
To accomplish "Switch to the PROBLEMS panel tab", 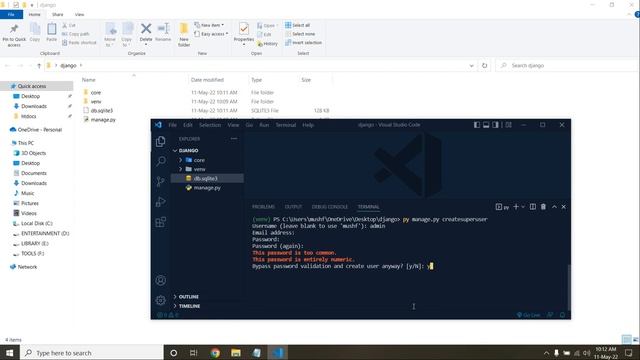I will (263, 207).
